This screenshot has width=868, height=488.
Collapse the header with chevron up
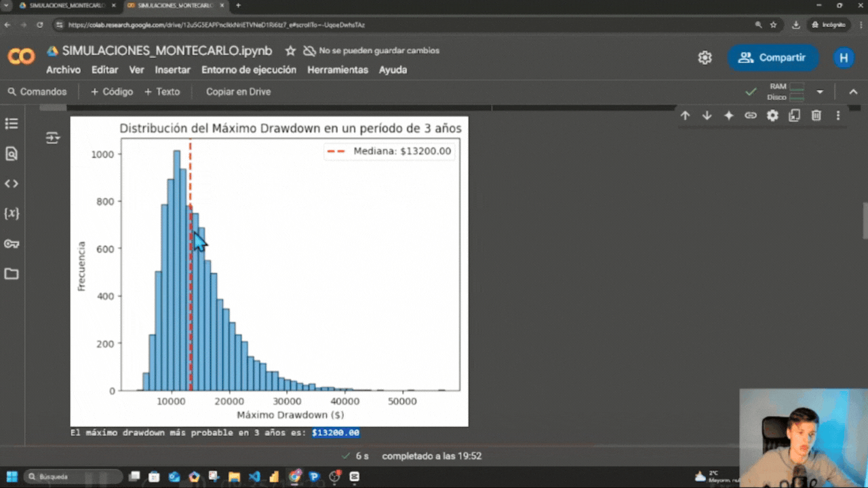(x=853, y=91)
